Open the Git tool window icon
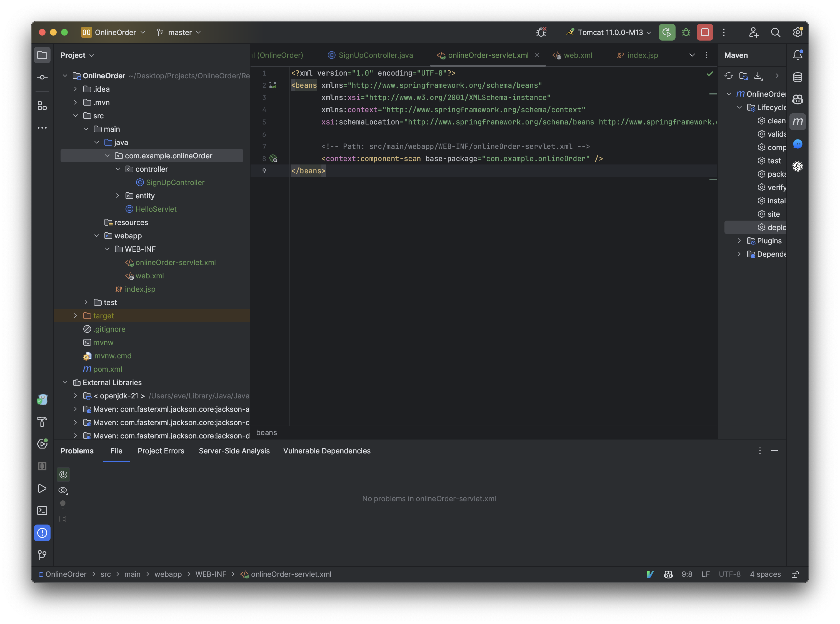The height and width of the screenshot is (624, 840). pos(42,555)
